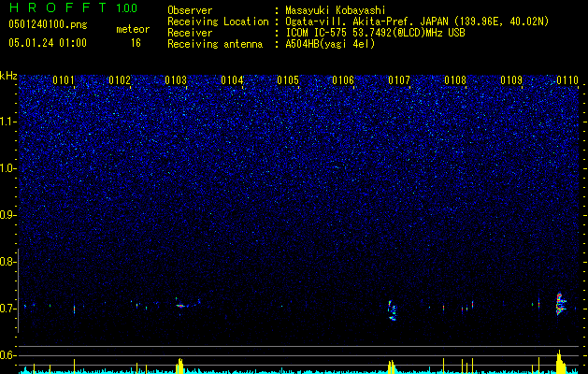The image size is (588, 374).
Task: Click the bright meteor echo below 0110
Action: [561, 304]
